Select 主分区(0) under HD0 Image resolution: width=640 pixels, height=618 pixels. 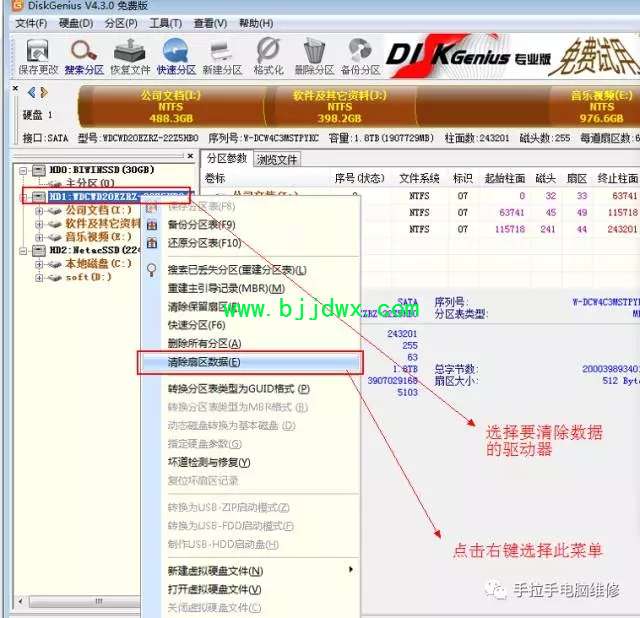90,183
